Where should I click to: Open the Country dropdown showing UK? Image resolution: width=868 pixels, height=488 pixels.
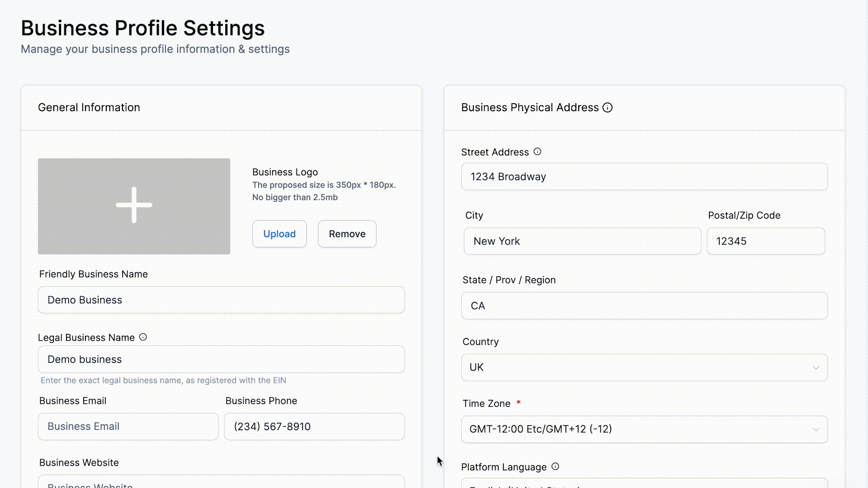pyautogui.click(x=633, y=367)
